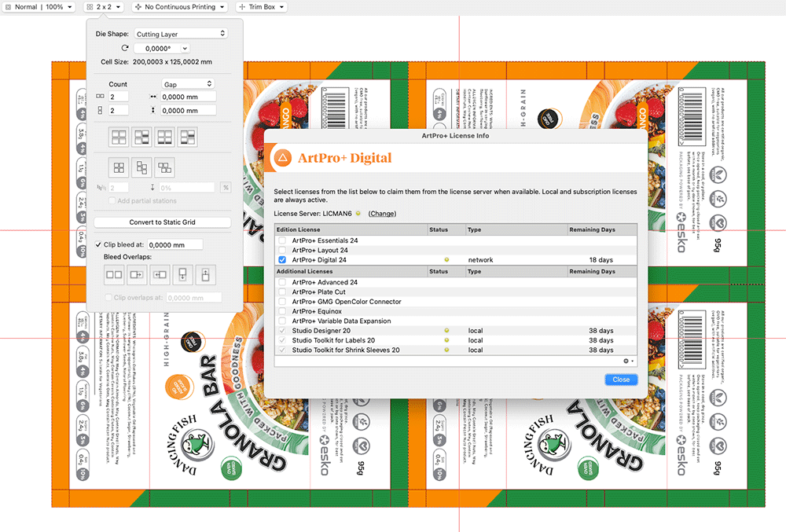786x532 pixels.
Task: Choose the fourth grid layout pattern icon
Action: coord(188,138)
